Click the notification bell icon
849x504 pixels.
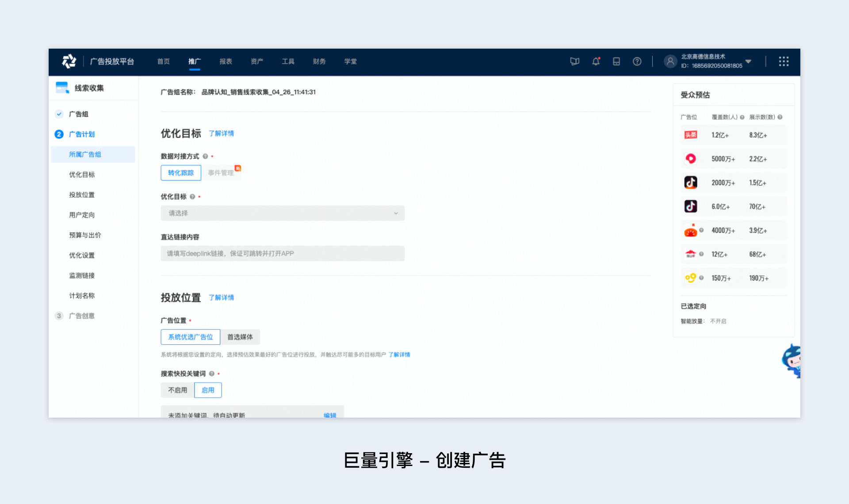pyautogui.click(x=596, y=61)
